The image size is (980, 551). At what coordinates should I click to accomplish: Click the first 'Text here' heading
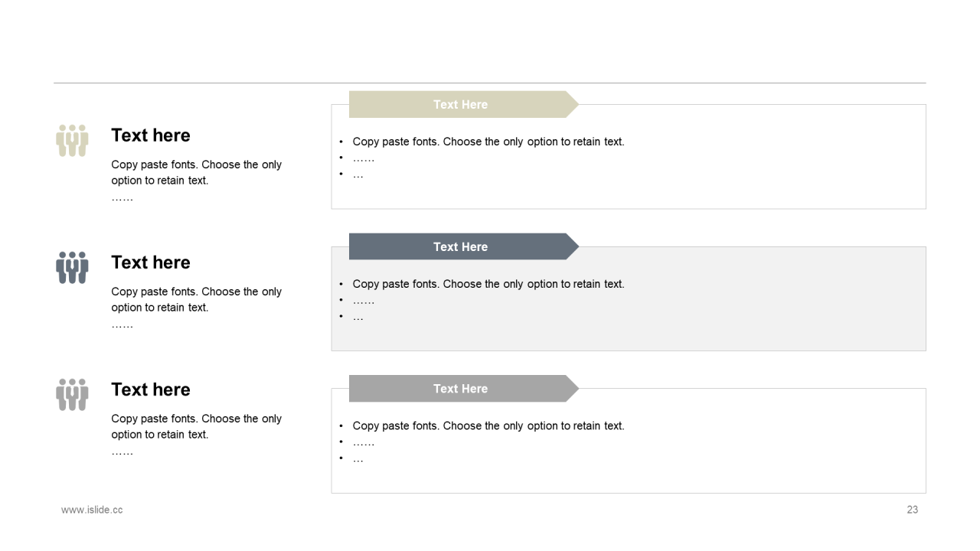pos(151,135)
